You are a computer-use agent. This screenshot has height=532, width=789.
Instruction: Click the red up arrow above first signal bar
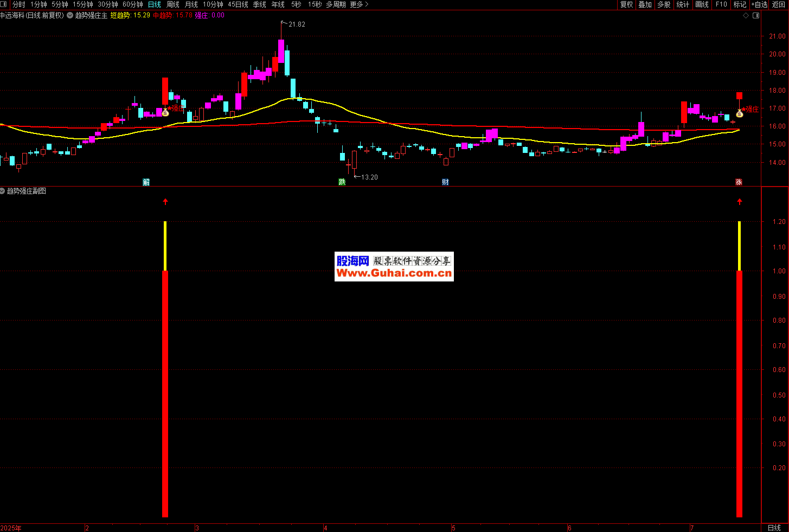[165, 202]
